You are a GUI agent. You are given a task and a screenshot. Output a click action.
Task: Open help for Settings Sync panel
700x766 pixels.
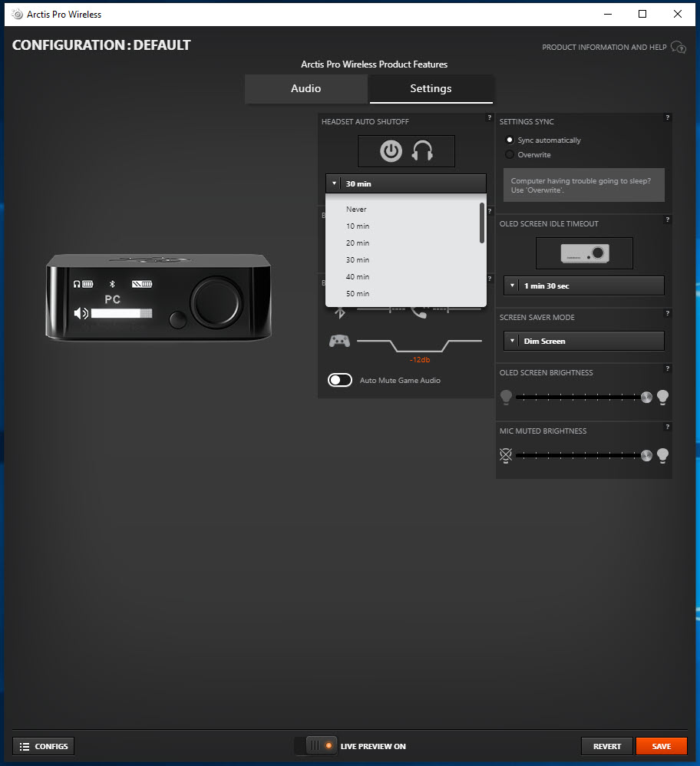click(x=667, y=117)
